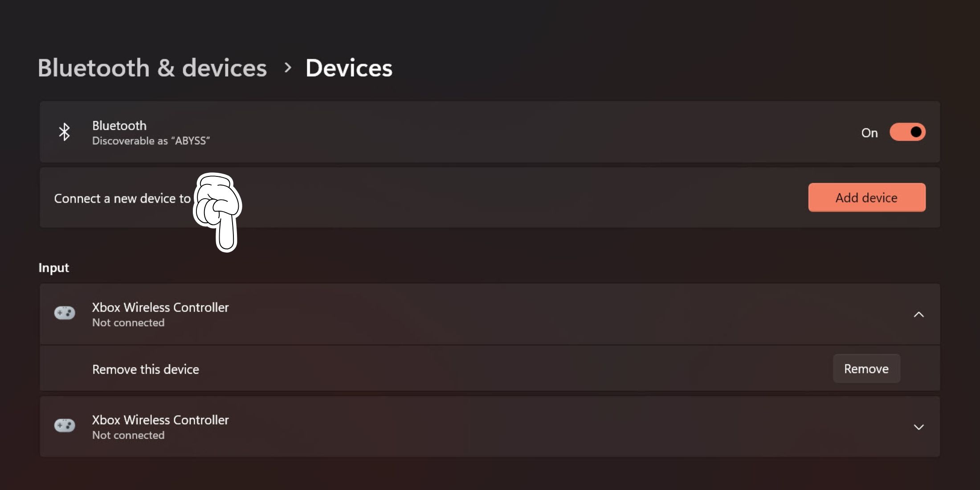
Task: Click the second Xbox controller gamepad icon
Action: point(65,426)
